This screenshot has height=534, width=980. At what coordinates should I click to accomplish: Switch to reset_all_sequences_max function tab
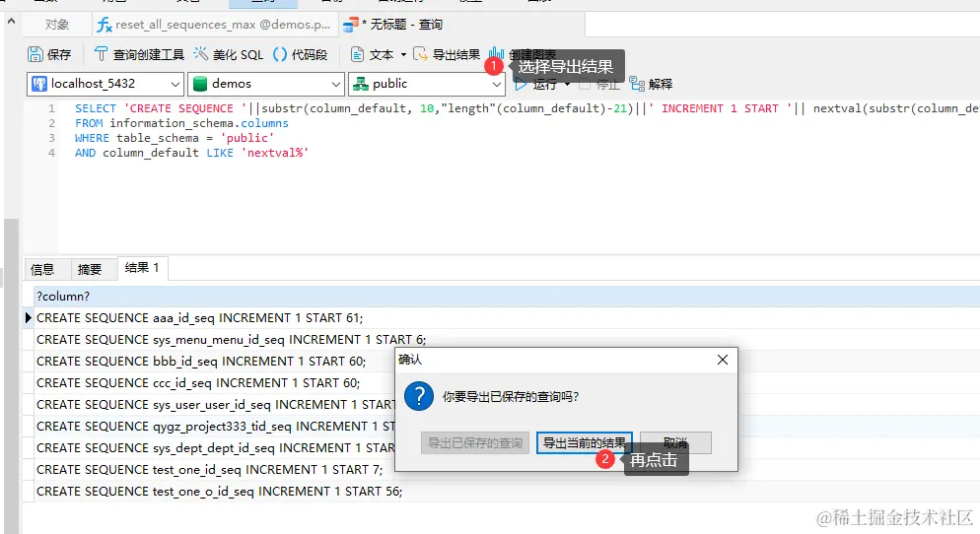pyautogui.click(x=215, y=25)
